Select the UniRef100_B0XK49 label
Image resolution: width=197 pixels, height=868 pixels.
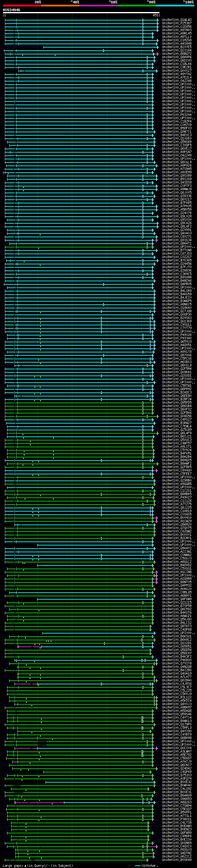pyautogui.click(x=177, y=860)
